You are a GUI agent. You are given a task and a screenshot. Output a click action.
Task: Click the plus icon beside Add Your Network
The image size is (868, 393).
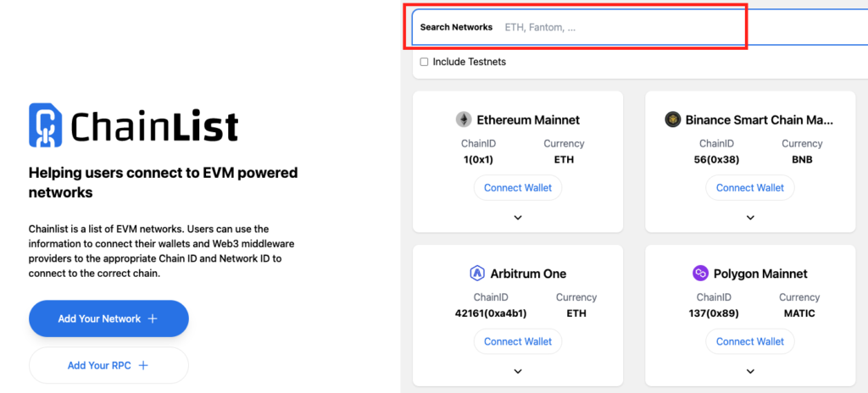pyautogui.click(x=153, y=318)
